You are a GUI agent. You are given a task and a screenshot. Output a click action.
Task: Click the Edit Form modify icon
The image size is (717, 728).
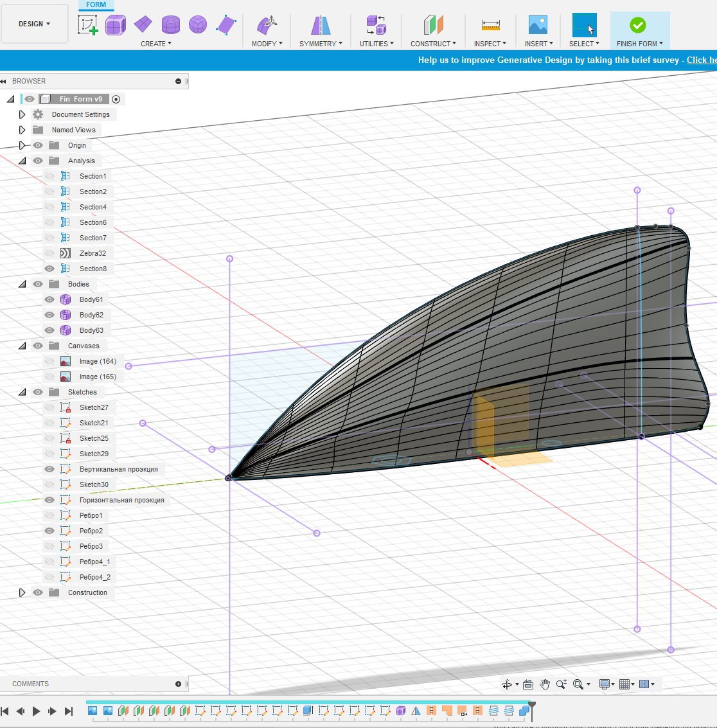[267, 25]
